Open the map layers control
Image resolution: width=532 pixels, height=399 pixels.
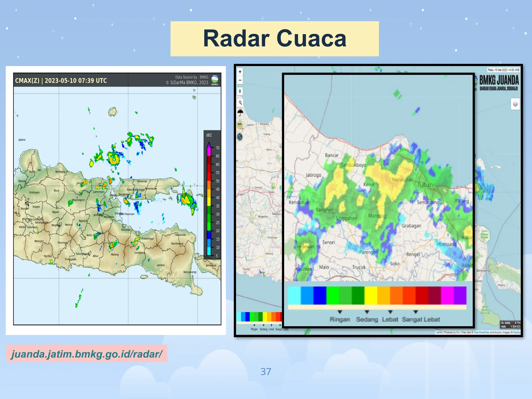click(x=515, y=104)
